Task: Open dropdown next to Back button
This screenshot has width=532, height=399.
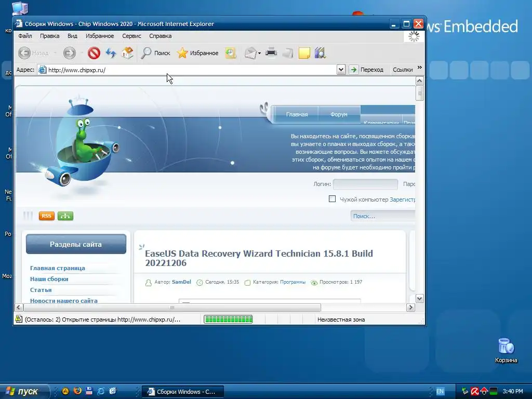Action: [x=55, y=53]
